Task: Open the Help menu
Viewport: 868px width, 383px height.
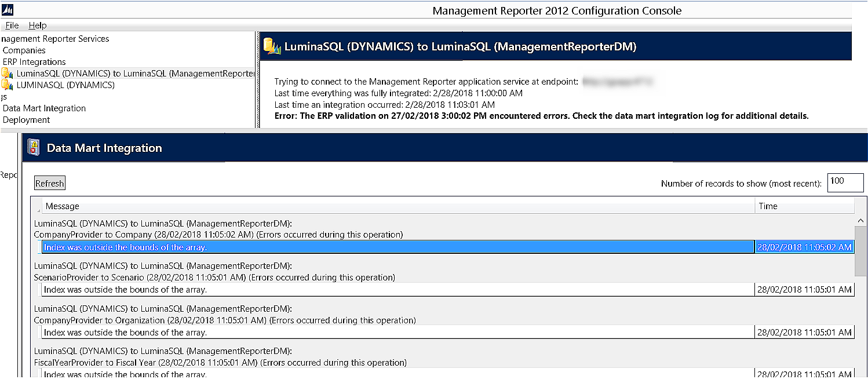Action: [x=38, y=25]
